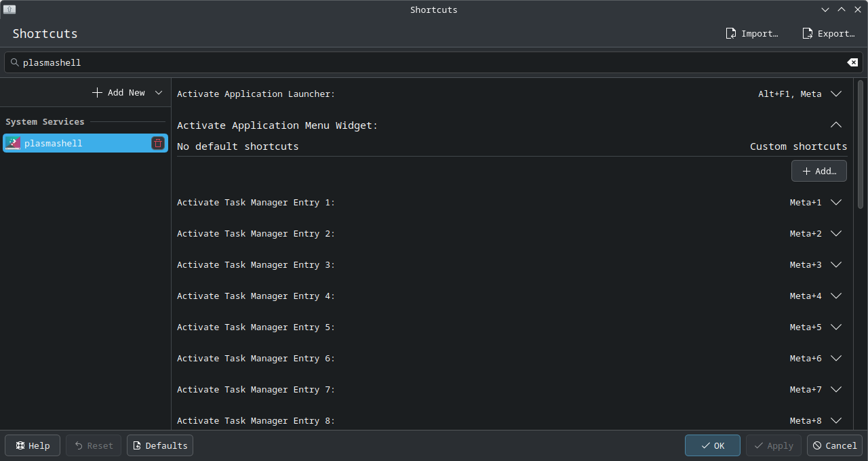The height and width of the screenshot is (461, 868).
Task: Add a custom shortcut with the Add… button
Action: click(819, 171)
